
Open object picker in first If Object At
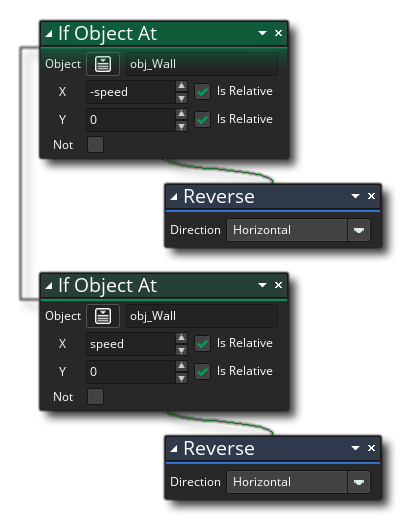pyautogui.click(x=103, y=64)
